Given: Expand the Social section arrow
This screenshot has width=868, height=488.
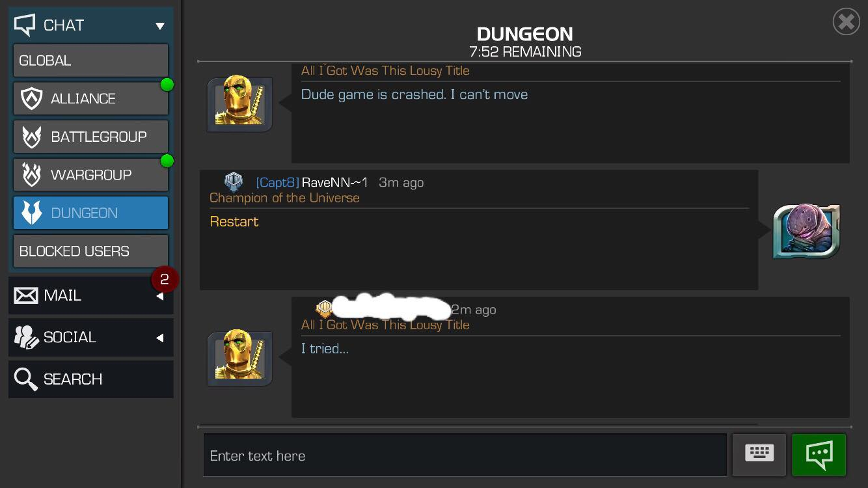Looking at the screenshot, I should [160, 338].
